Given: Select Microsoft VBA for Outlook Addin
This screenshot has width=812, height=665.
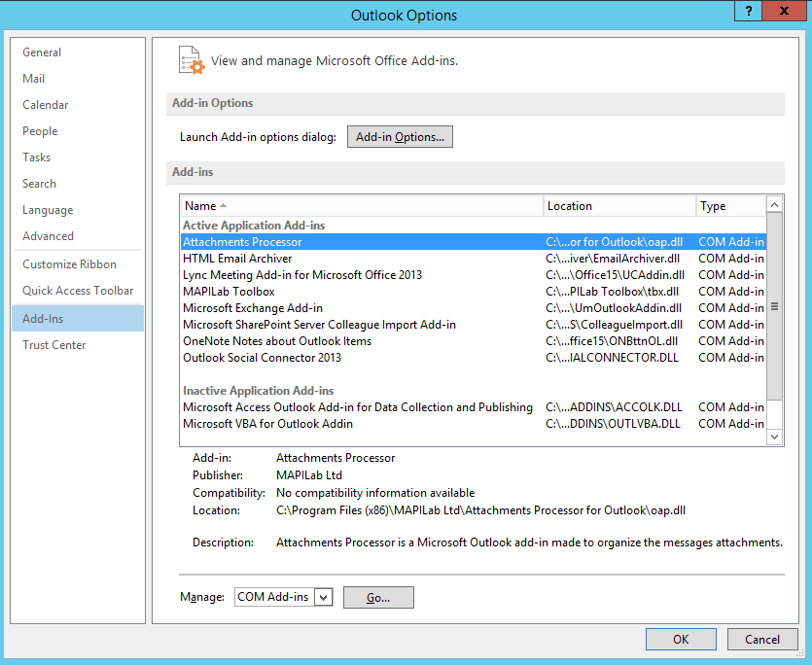Looking at the screenshot, I should click(x=474, y=424).
